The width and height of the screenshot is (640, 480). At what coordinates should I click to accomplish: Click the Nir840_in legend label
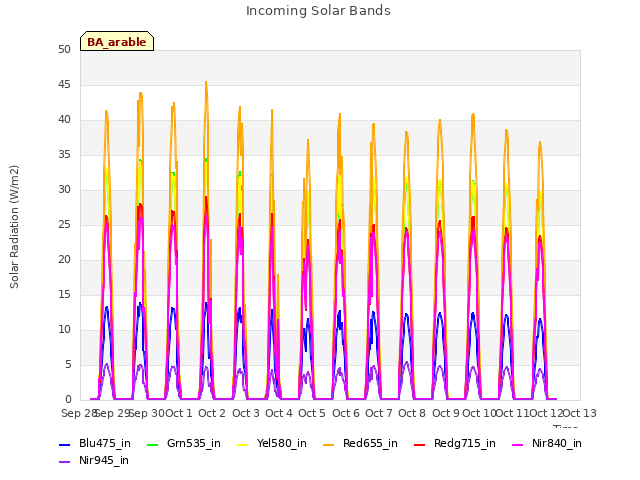coord(557,443)
